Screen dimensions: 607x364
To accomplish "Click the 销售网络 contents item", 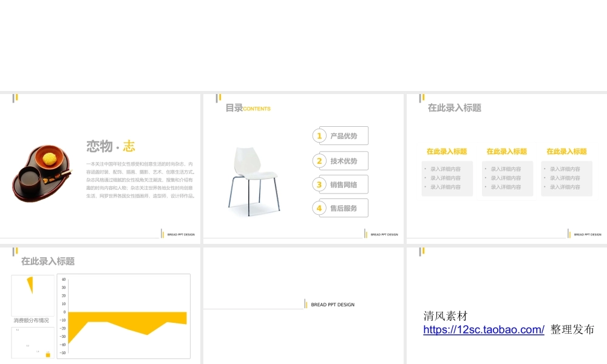I will pos(344,184).
